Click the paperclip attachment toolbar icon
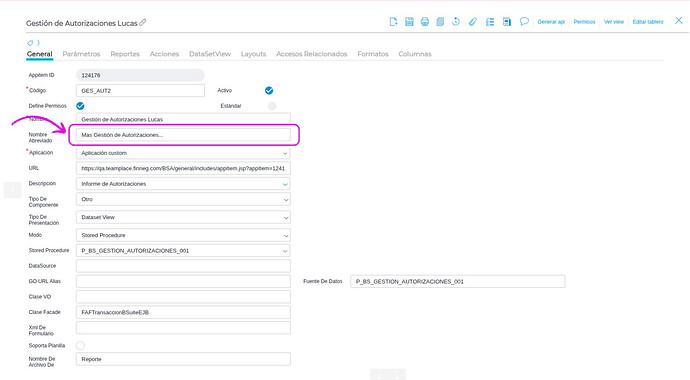This screenshot has height=380, width=690. (x=473, y=22)
